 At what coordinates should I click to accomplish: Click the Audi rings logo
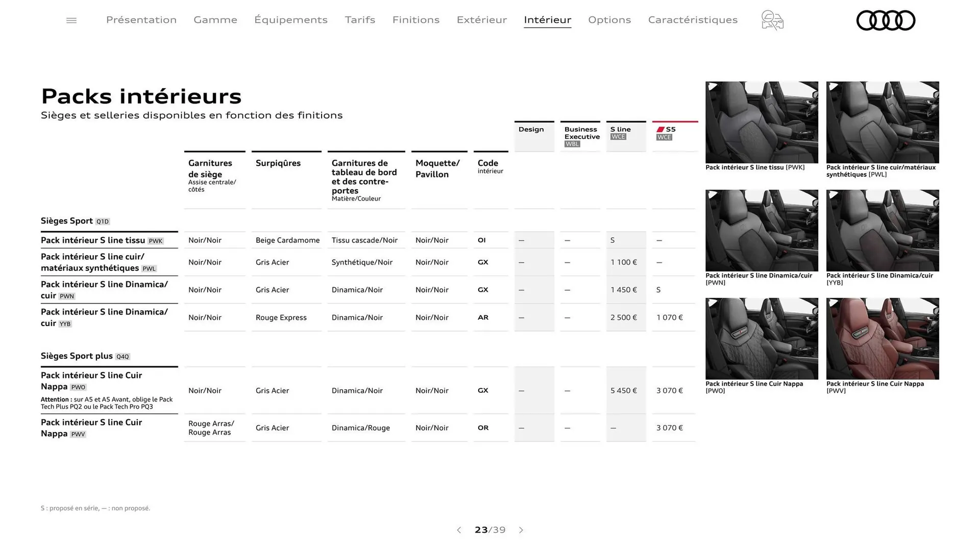[x=886, y=20]
